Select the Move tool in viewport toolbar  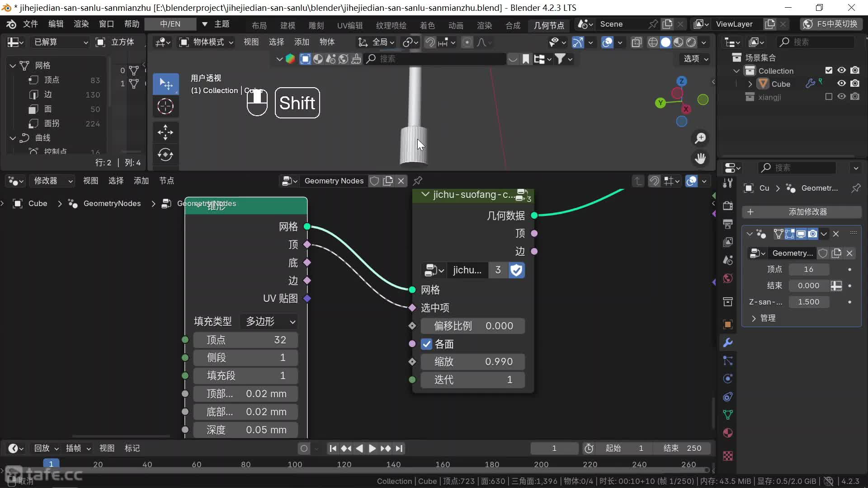165,132
